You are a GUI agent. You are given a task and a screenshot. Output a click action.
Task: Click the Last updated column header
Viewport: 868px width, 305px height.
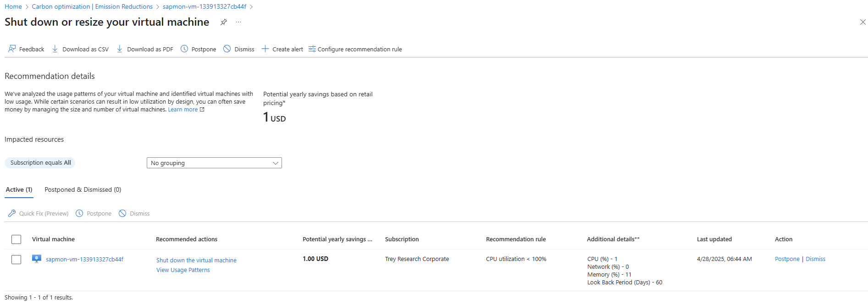pyautogui.click(x=714, y=239)
